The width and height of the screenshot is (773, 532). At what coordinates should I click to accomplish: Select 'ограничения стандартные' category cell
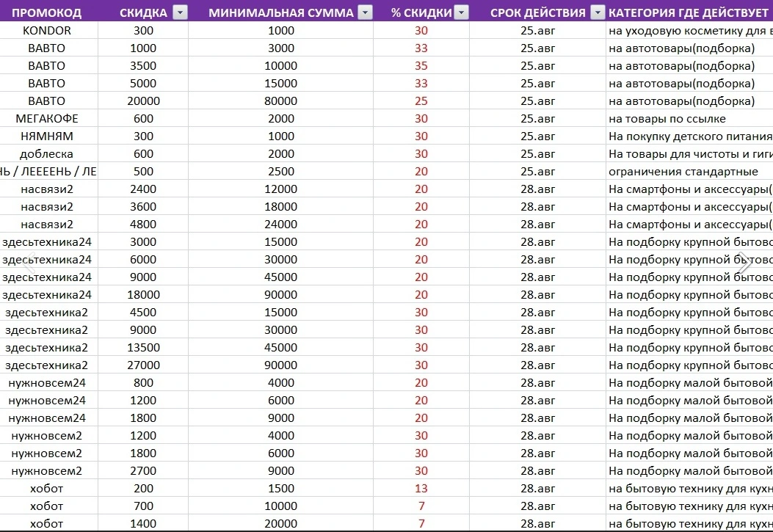pyautogui.click(x=690, y=172)
